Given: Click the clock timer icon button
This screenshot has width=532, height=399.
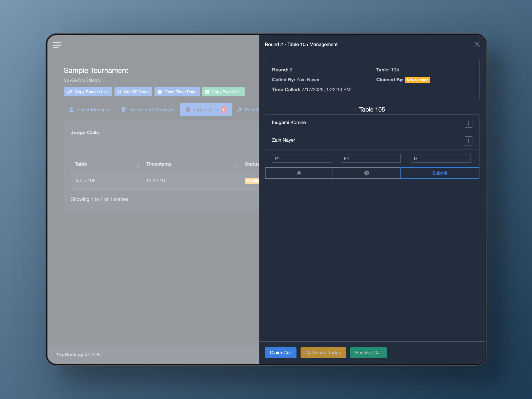Looking at the screenshot, I should (x=366, y=173).
